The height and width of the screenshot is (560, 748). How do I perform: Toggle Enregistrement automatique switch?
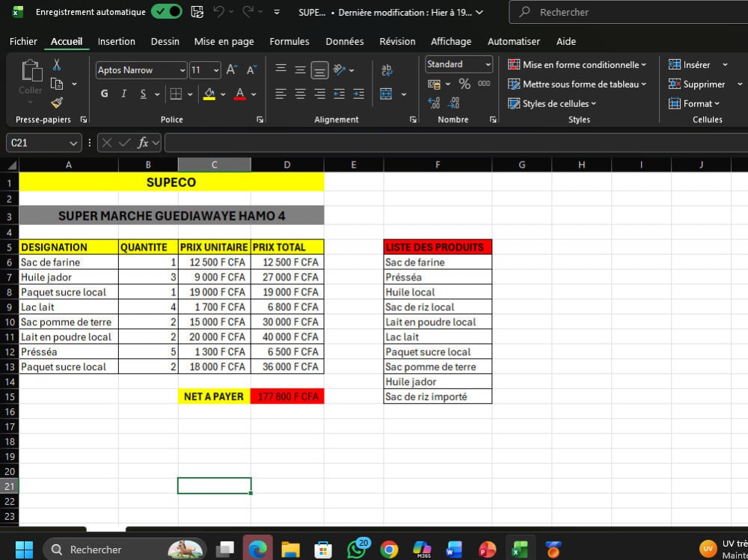click(x=167, y=11)
